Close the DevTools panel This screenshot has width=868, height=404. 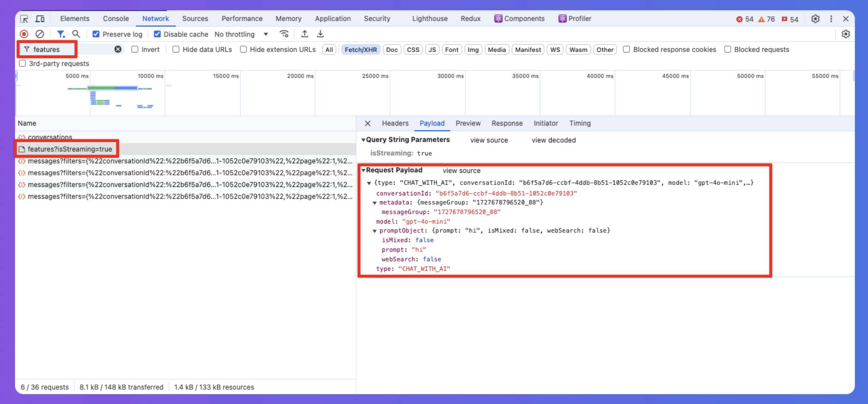click(846, 19)
